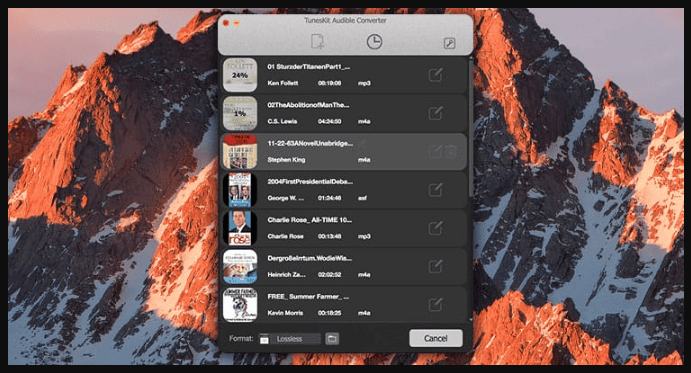Image resolution: width=691 pixels, height=373 pixels.
Task: Select the Stephen King book cover thumbnail
Action: 240,152
